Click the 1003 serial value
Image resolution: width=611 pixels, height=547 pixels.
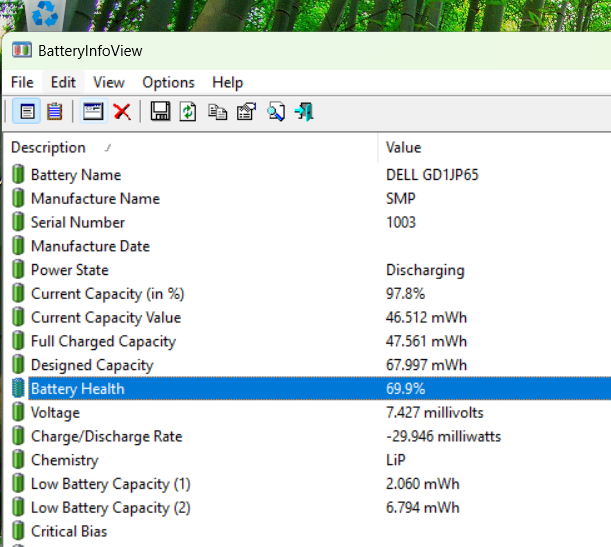point(401,222)
